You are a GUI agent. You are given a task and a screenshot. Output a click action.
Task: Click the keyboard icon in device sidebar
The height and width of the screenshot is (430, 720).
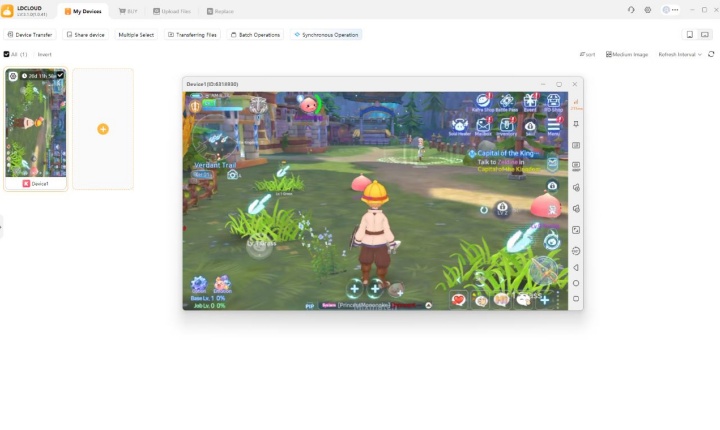tap(576, 145)
